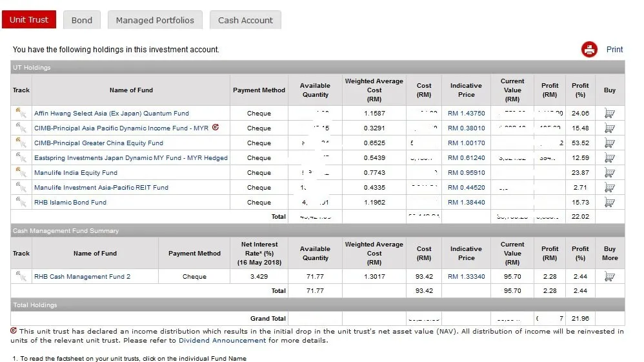The image size is (644, 362).
Task: Open Manulife Investment Asia-Pacific REIT Fund link
Action: pos(101,187)
